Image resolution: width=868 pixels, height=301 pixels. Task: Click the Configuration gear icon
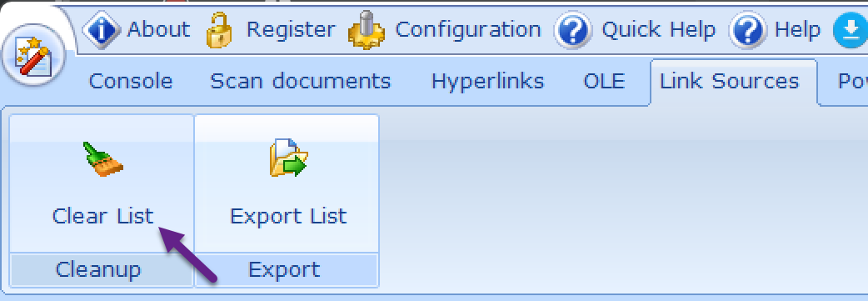click(x=366, y=30)
